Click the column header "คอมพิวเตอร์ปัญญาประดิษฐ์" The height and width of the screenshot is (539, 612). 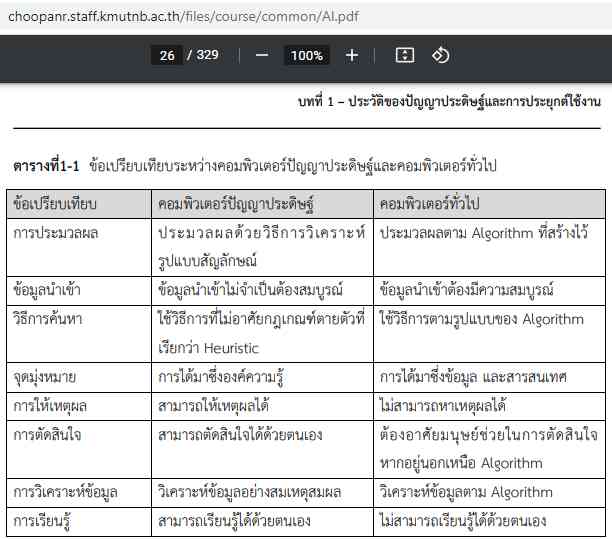pos(235,203)
